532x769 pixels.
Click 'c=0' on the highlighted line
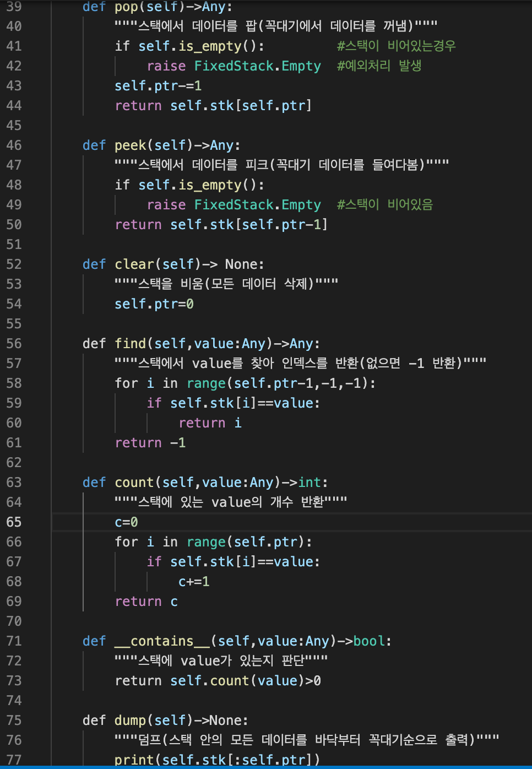[x=126, y=522]
